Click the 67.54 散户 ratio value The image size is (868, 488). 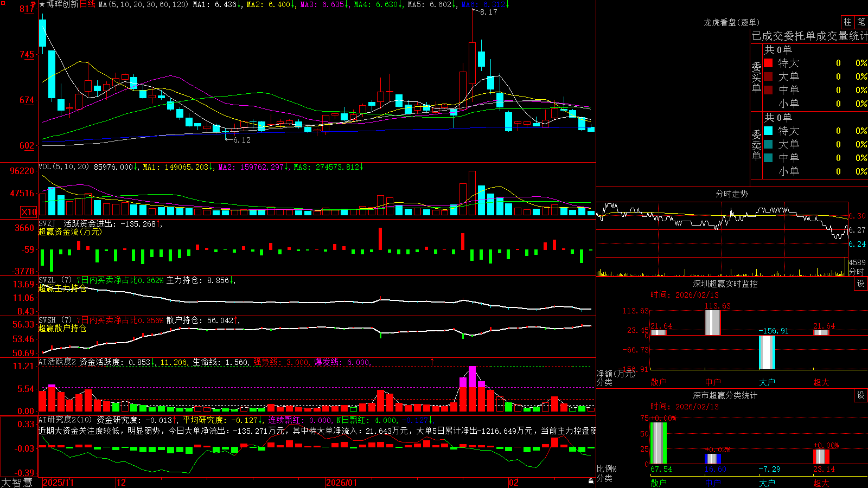(x=661, y=469)
